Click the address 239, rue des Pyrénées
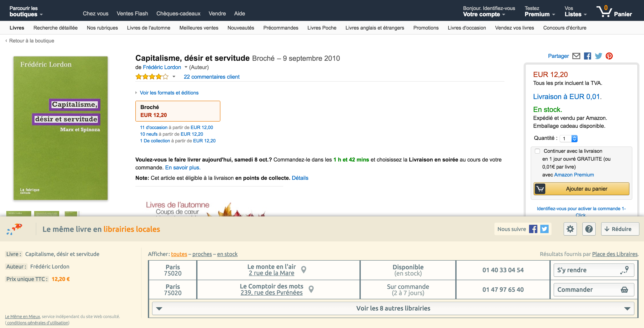644x328 pixels. click(x=272, y=293)
